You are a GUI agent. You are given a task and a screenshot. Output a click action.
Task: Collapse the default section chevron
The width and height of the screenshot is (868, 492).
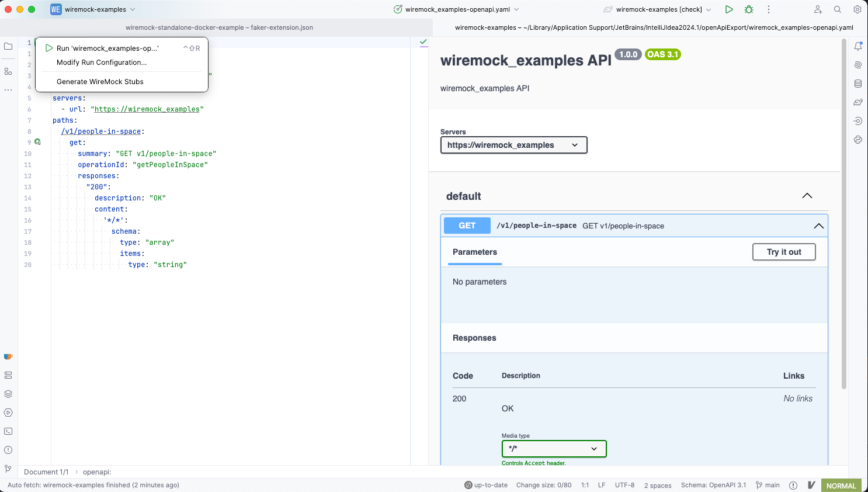pos(807,196)
